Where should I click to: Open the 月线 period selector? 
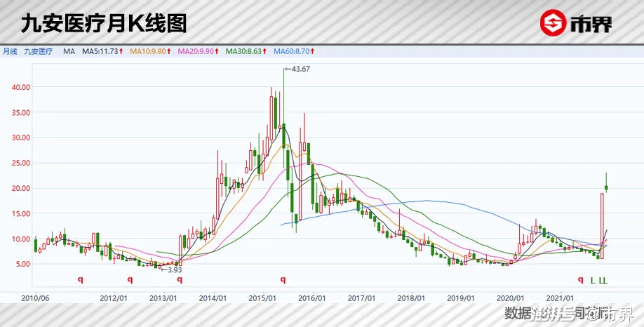[10, 52]
